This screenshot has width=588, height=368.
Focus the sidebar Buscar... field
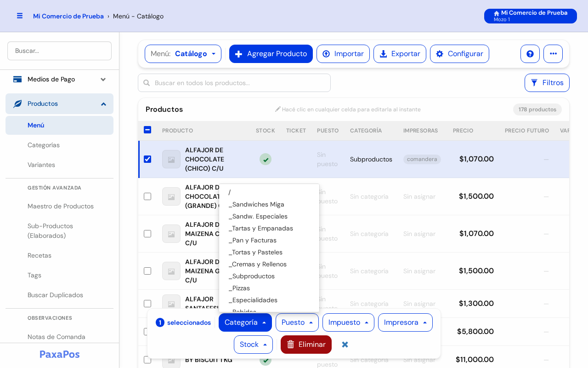(x=60, y=51)
